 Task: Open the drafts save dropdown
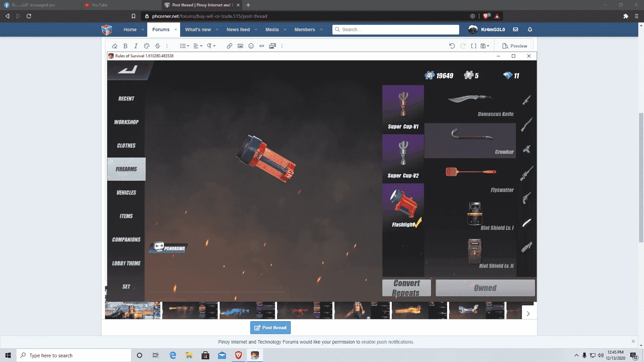[x=485, y=46]
